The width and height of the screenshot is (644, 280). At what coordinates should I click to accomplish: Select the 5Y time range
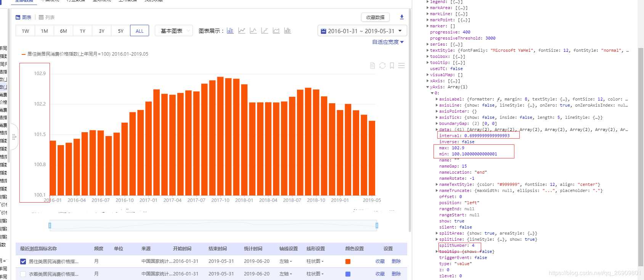click(120, 31)
